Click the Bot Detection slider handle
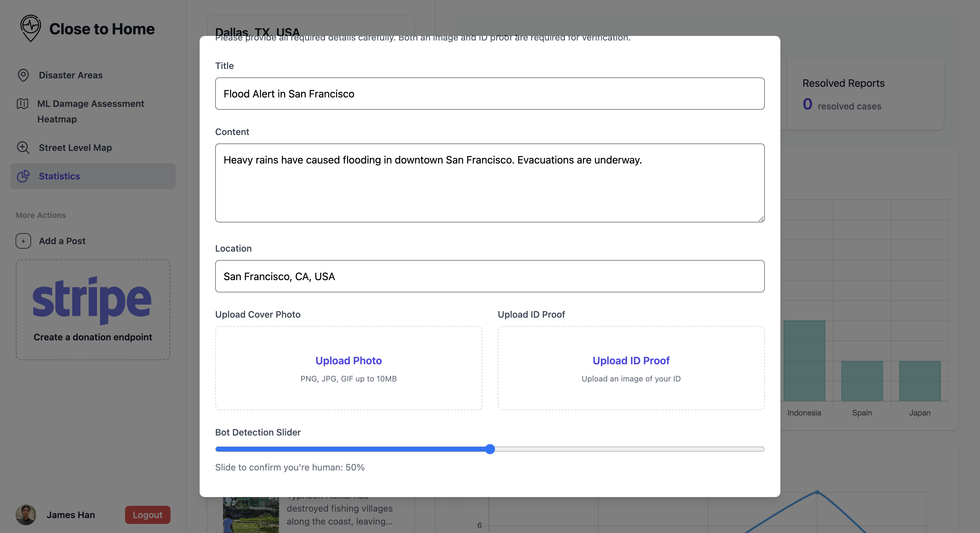The image size is (980, 533). [490, 449]
